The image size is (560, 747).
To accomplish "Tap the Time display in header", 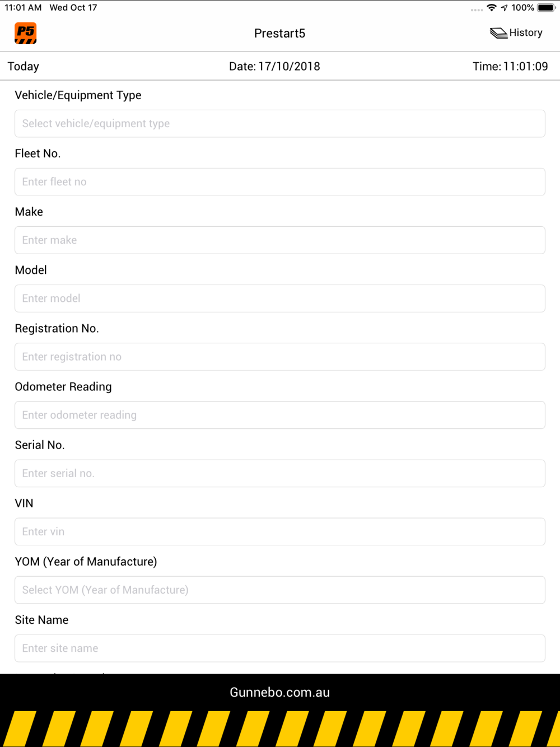I will click(x=510, y=66).
